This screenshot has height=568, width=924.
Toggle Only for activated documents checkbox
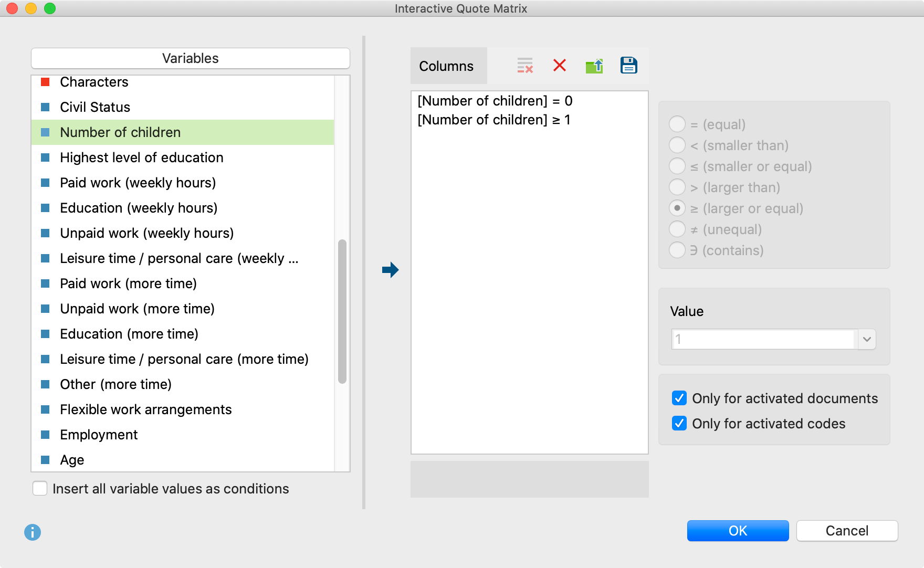[x=679, y=398]
